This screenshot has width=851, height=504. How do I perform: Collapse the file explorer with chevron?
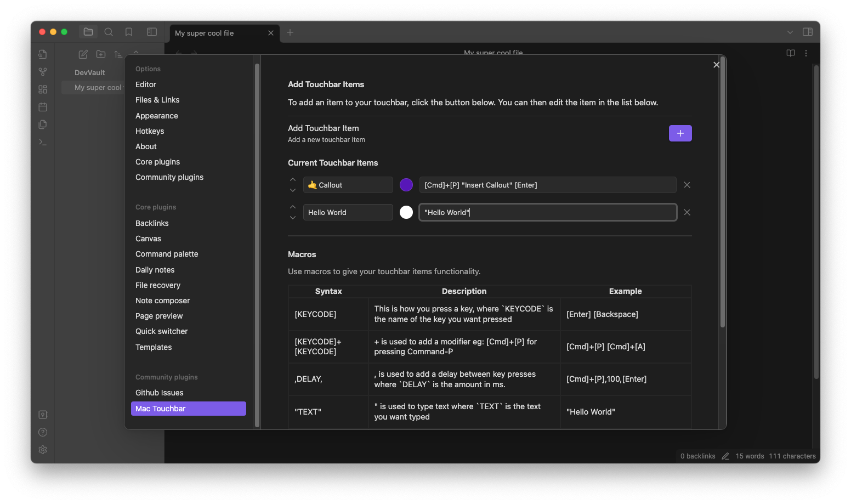(136, 54)
